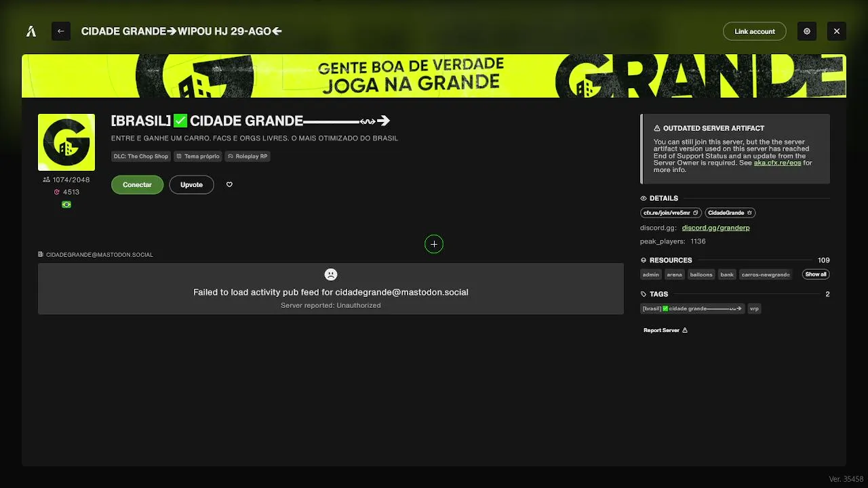Select the Roleplay RP badge
868x488 pixels.
pos(248,157)
